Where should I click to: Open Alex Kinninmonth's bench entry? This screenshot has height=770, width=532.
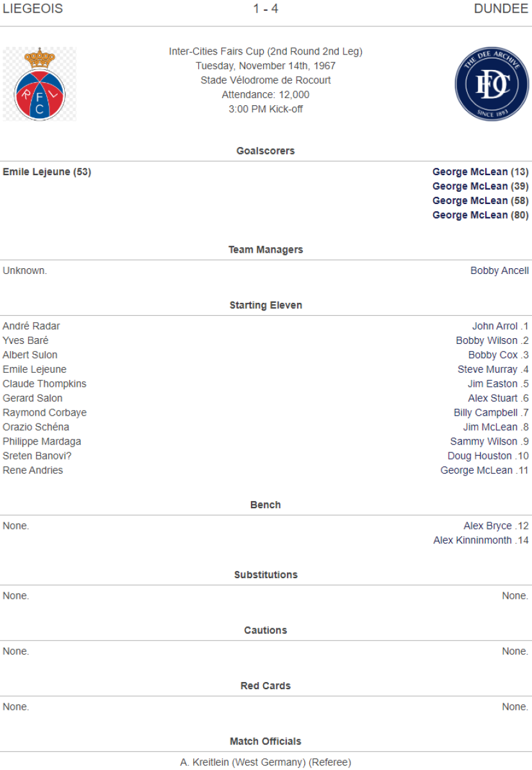pyautogui.click(x=472, y=540)
